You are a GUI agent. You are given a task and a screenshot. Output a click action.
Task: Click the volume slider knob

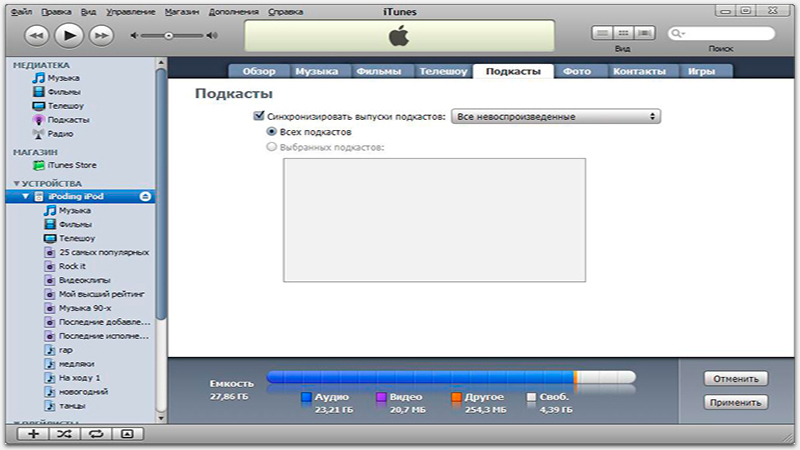click(x=168, y=36)
